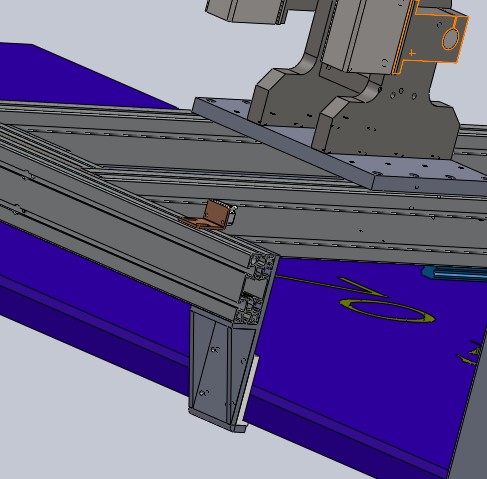487x479 pixels.
Task: Click the circular hole in the highlighted bracket
Action: (450, 39)
